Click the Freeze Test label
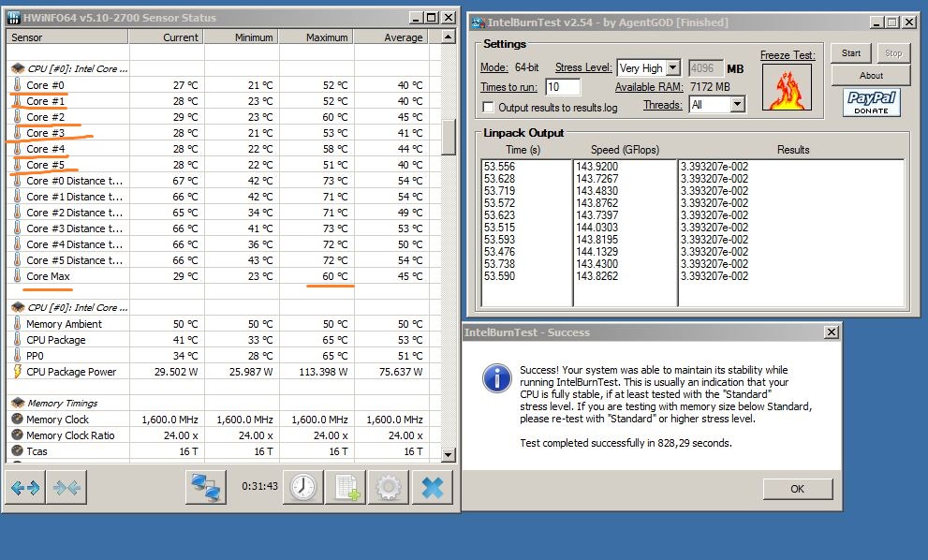Screen dimensions: 928x560 tap(788, 55)
